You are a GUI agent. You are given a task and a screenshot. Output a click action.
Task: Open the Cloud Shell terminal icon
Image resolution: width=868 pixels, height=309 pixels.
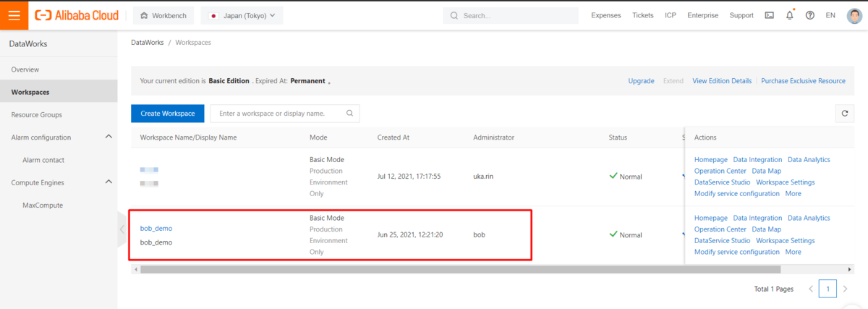tap(769, 15)
